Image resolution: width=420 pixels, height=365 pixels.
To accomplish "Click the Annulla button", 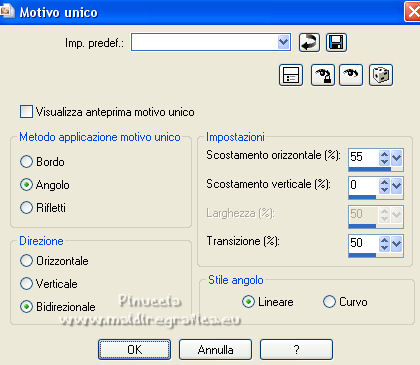I will coord(215,350).
